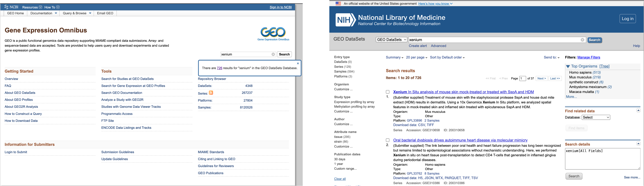
Task: Collapse the Top Organisms filter triangle
Action: (568, 67)
